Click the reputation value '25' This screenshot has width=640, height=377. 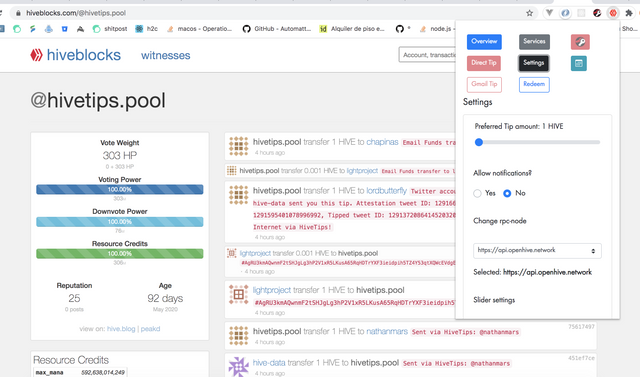pyautogui.click(x=74, y=298)
